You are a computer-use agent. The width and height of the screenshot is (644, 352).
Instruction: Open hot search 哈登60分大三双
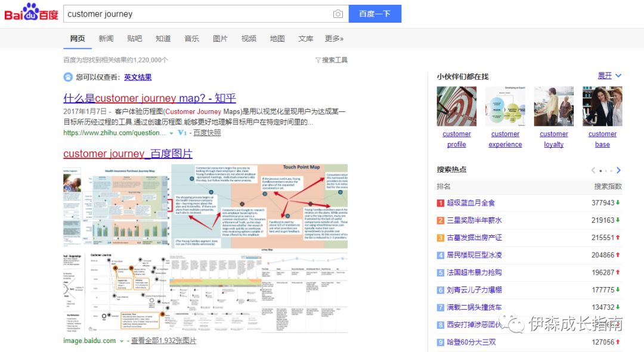click(471, 342)
